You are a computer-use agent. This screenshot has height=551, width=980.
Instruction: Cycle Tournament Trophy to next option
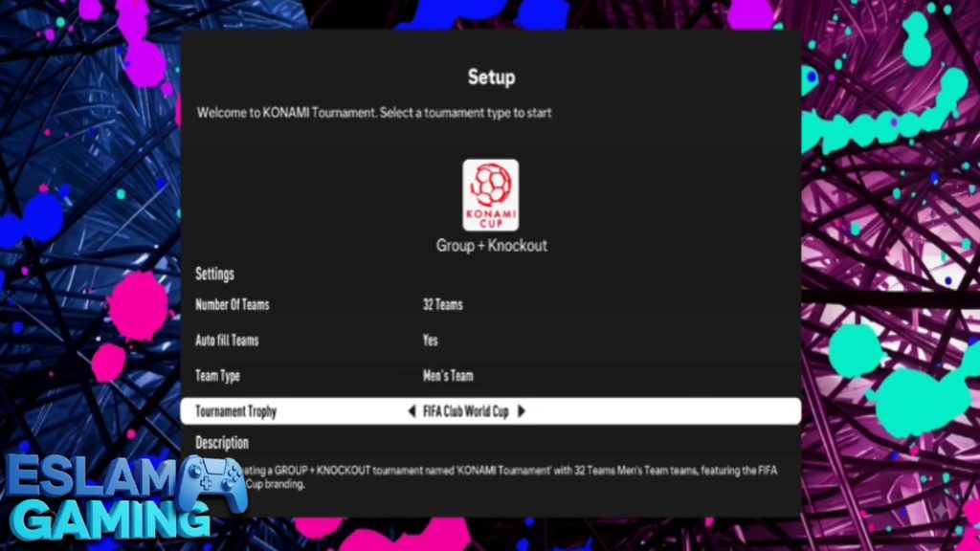[x=522, y=411]
